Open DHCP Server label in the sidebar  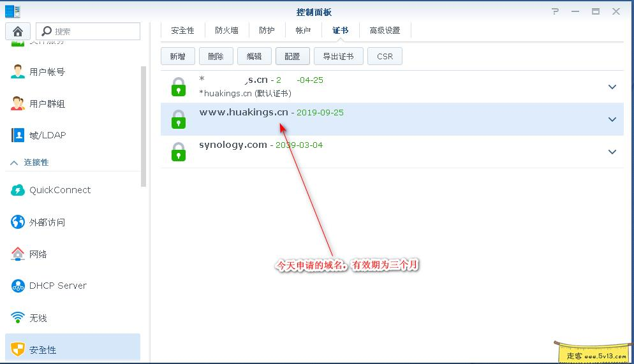pos(58,286)
